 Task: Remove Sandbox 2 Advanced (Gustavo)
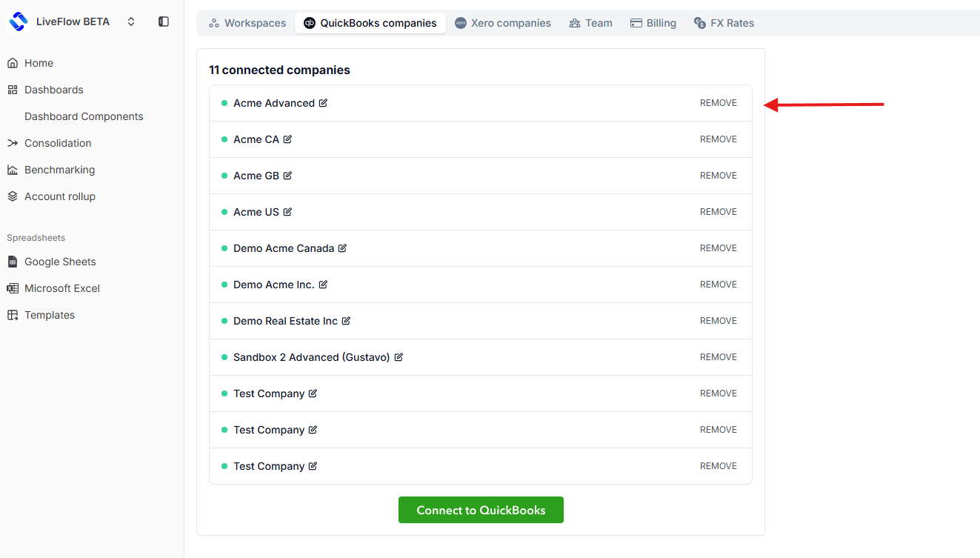coord(719,357)
